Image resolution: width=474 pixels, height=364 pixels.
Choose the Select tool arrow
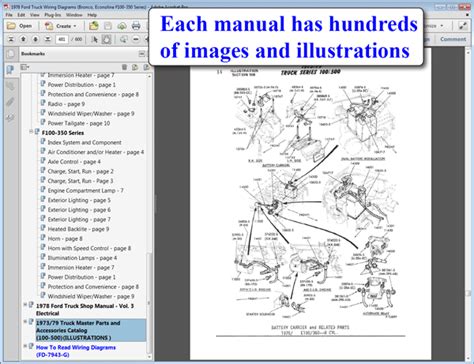(94, 39)
